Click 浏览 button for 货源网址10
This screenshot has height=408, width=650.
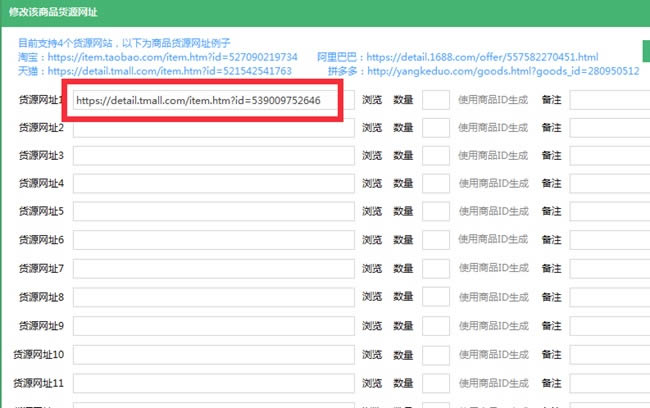click(x=371, y=355)
